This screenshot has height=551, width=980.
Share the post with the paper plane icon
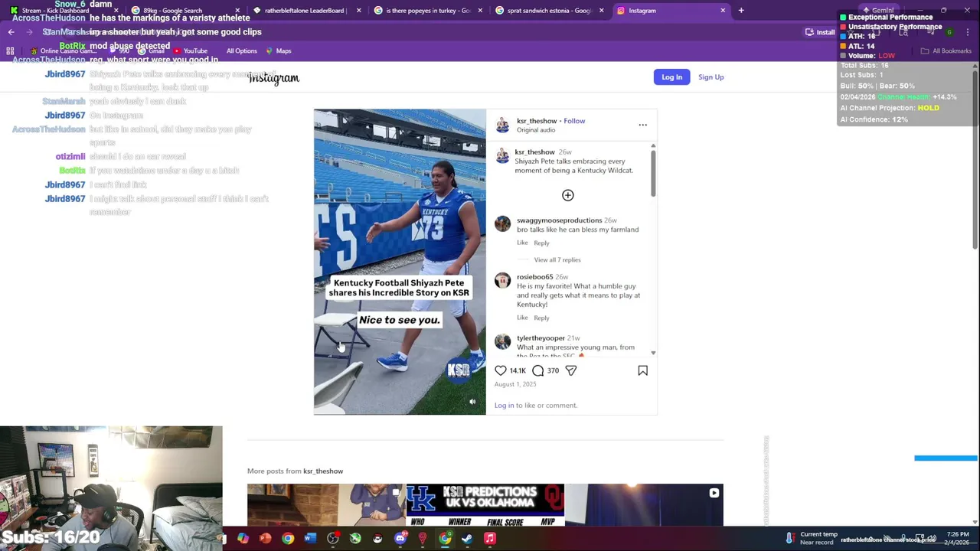(570, 370)
